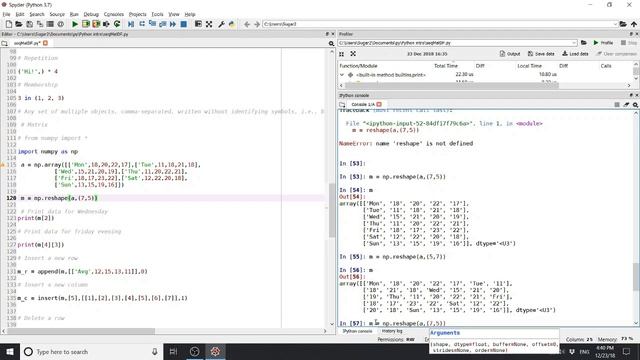Open the File menu
The width and height of the screenshot is (640, 360).
coord(7,14)
